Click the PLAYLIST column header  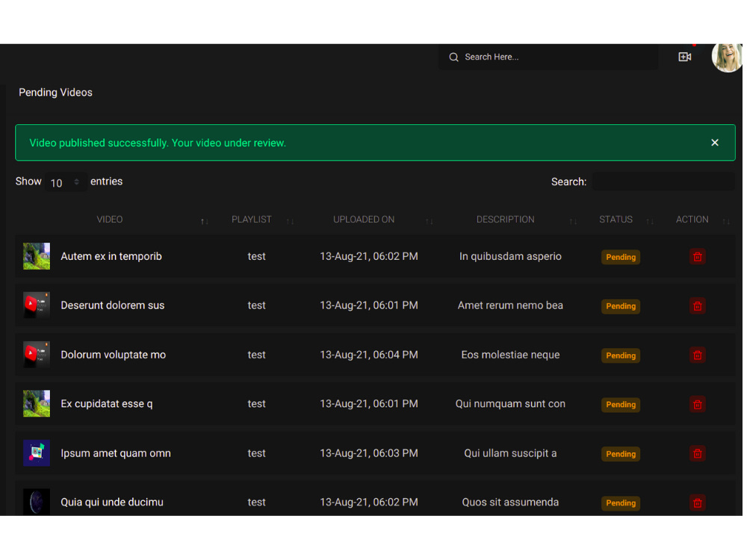pos(252,220)
